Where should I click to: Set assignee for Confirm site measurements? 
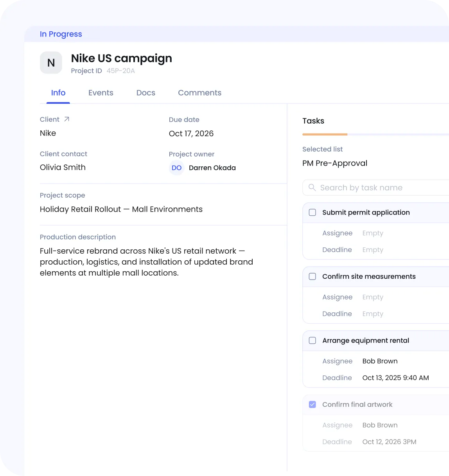click(x=373, y=297)
